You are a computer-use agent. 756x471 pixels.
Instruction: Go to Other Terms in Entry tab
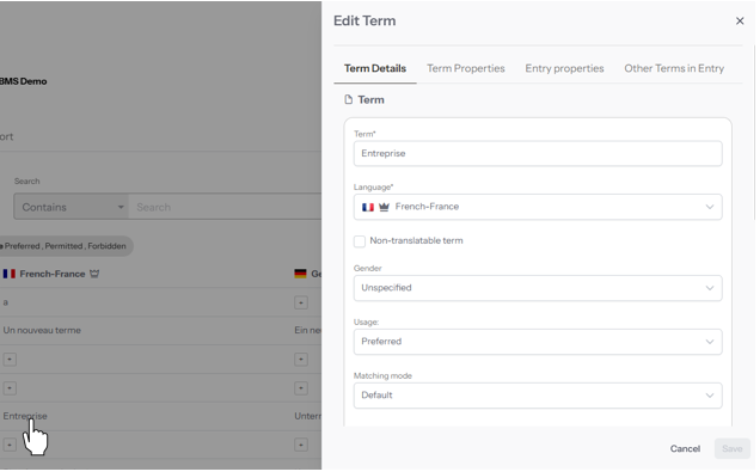click(x=673, y=68)
